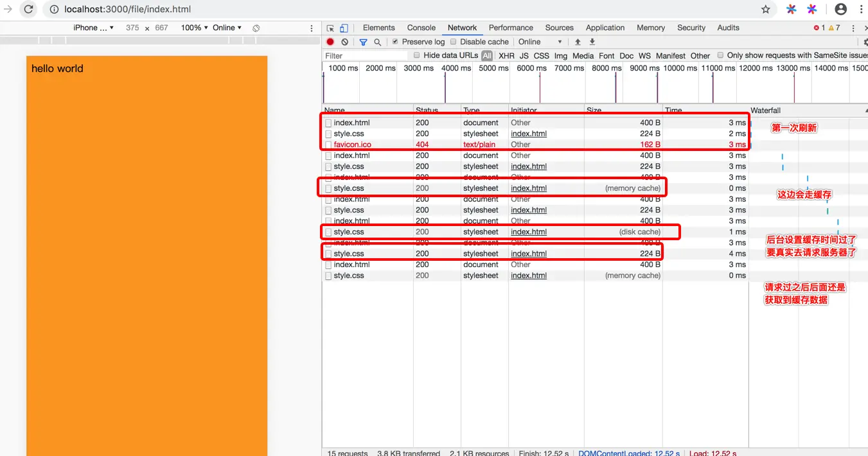Open the Online throttling dropdown in Network toolbar
The height and width of the screenshot is (456, 868).
(x=540, y=42)
